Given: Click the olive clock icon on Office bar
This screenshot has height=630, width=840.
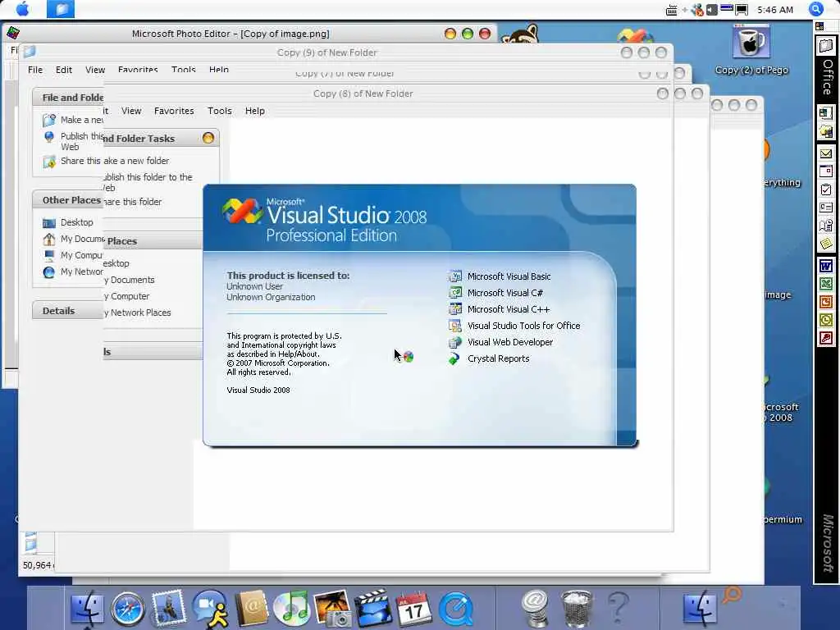Looking at the screenshot, I should (x=825, y=321).
